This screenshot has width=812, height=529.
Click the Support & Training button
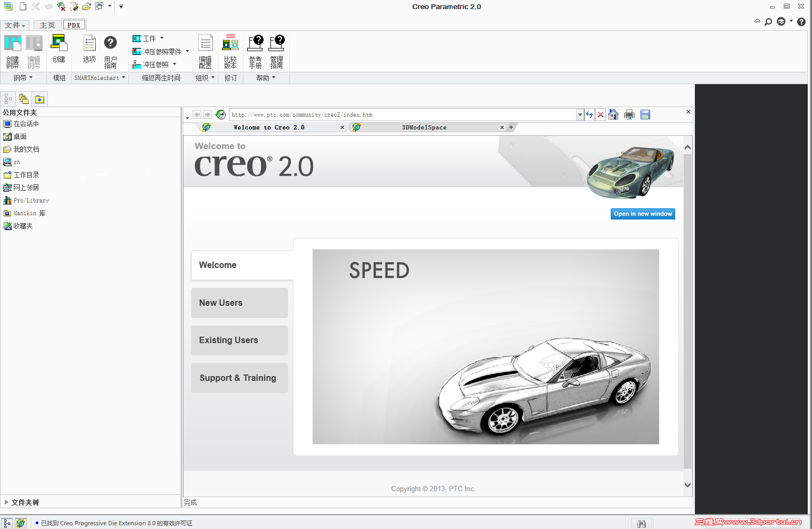(x=240, y=378)
